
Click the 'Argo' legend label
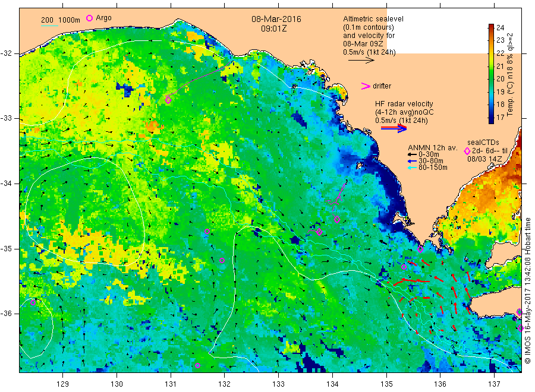(x=103, y=18)
